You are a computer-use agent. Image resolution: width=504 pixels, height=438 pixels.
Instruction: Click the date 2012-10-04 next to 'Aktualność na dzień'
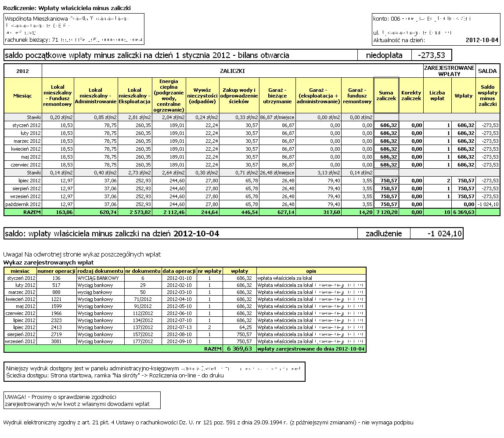tap(482, 40)
